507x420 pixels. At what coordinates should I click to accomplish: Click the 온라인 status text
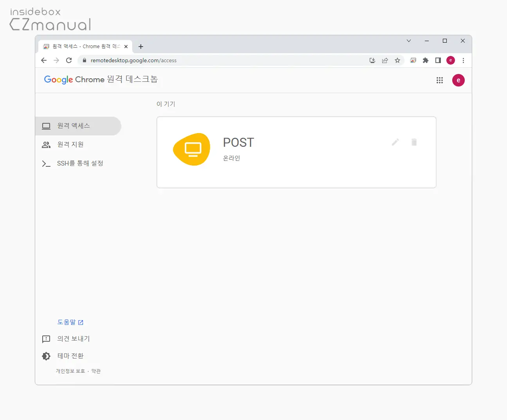point(232,158)
